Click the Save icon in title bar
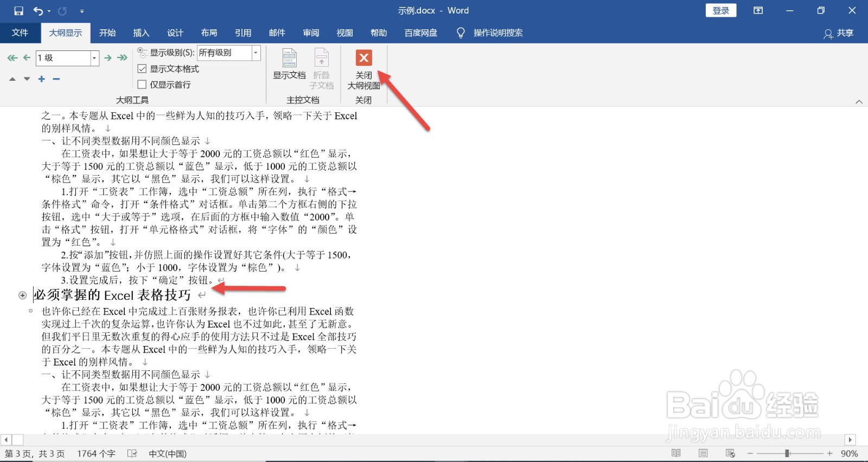 point(18,11)
